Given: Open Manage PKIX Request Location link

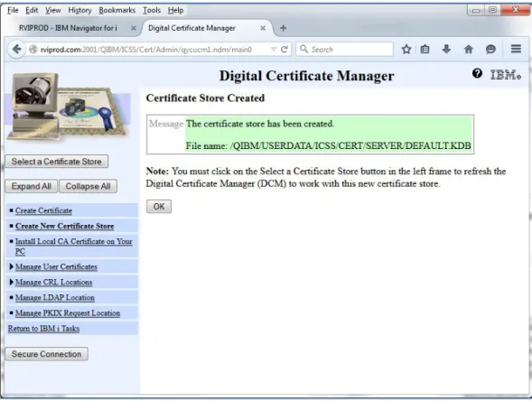Looking at the screenshot, I should click(68, 312).
